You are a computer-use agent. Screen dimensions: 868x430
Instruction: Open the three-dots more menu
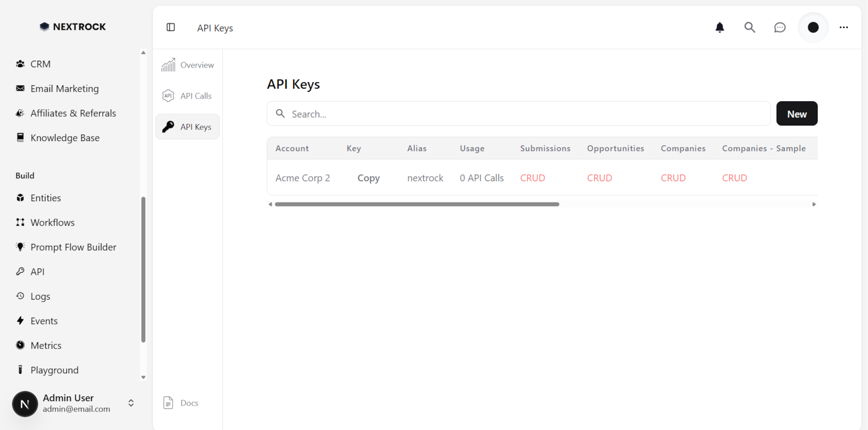[x=844, y=27]
